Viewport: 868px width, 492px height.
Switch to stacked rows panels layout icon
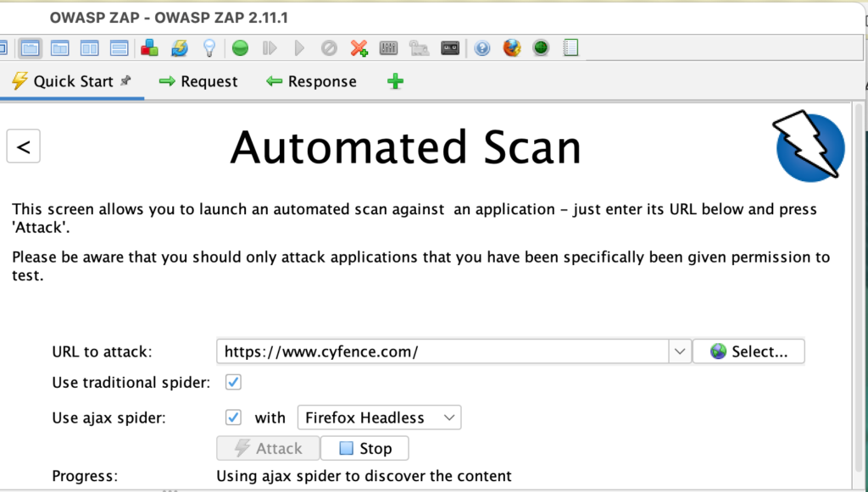pos(120,48)
